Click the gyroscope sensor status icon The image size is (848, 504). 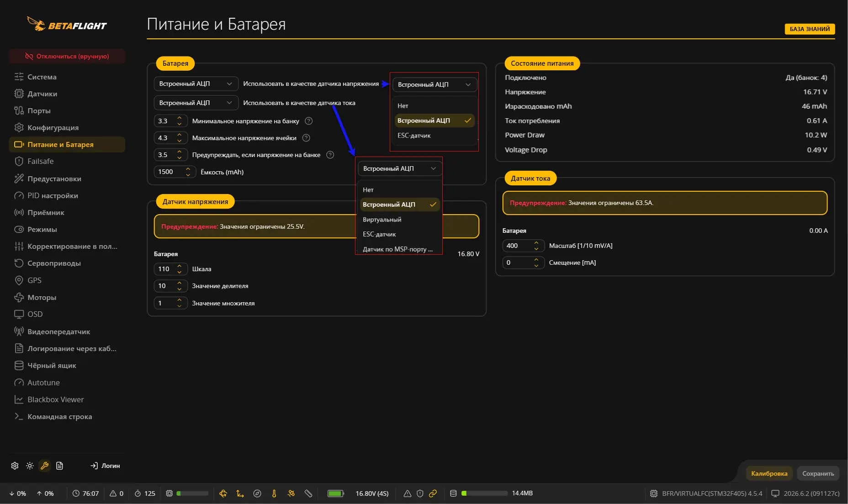tap(223, 493)
